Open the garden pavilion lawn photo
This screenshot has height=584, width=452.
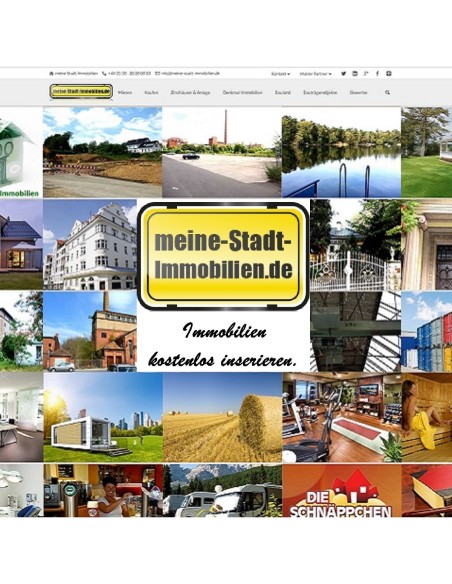tap(427, 152)
